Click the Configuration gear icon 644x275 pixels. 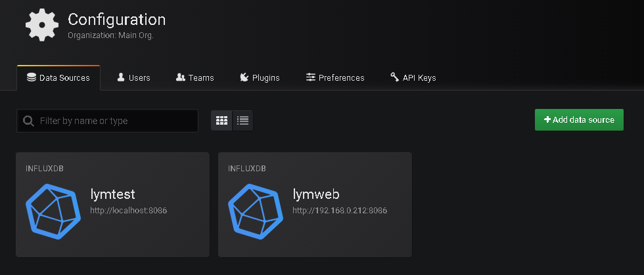point(41,25)
